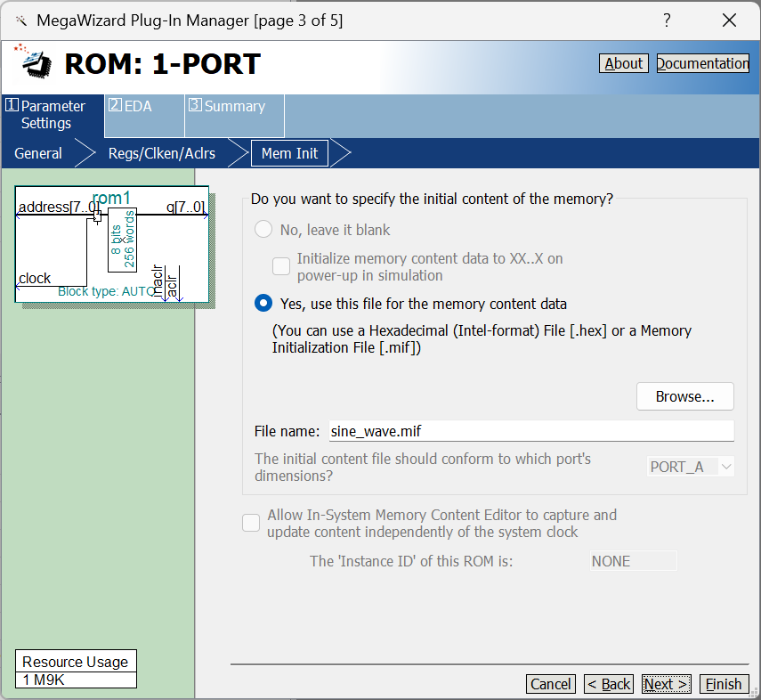
Task: Click the 'q[7..0]' output port label
Action: [185, 207]
